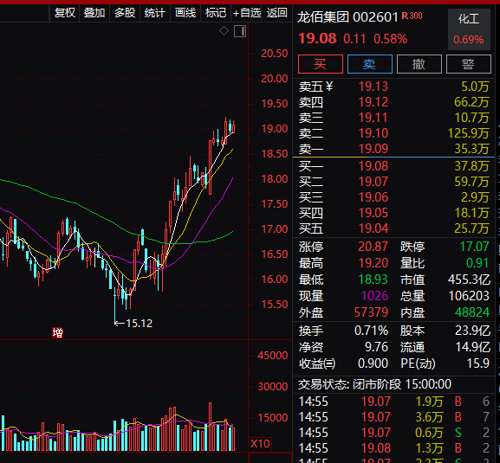Image resolution: width=500 pixels, height=463 pixels.
Task: Select 卖二 price 19.10
Action: (x=373, y=133)
